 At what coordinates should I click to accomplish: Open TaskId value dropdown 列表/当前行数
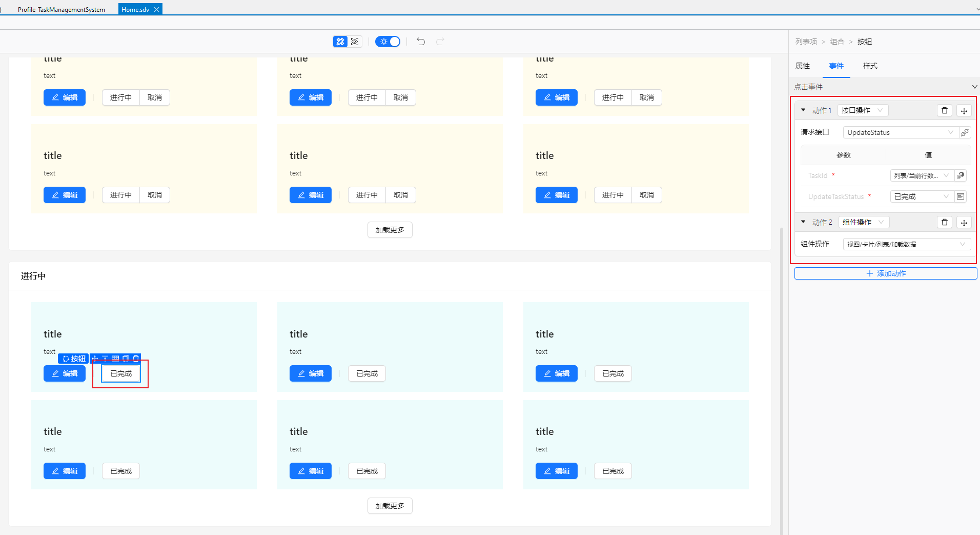pos(922,175)
